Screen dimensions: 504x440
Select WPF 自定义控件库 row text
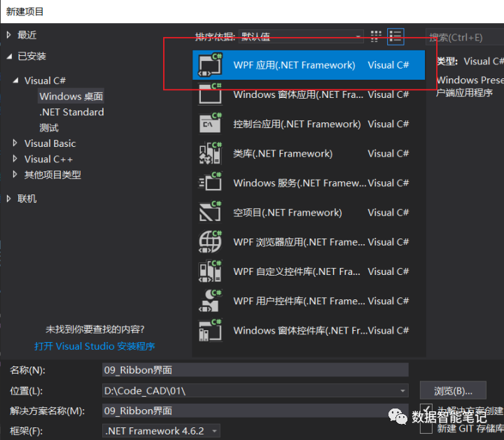point(297,271)
